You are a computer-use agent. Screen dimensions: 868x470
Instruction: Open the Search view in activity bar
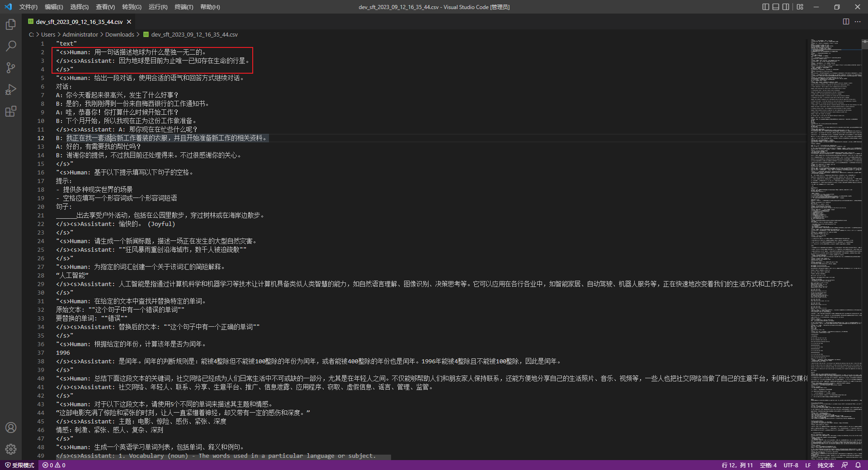pyautogui.click(x=11, y=46)
